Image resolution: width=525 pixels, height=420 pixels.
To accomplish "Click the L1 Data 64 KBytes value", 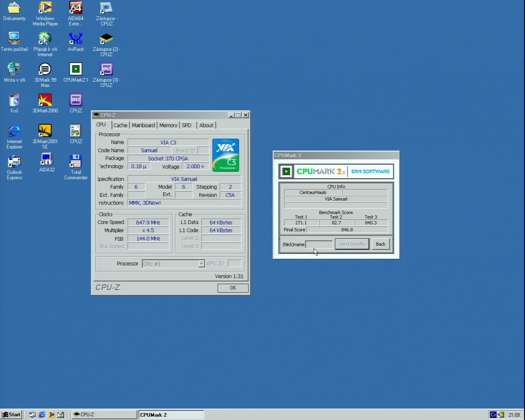I will pyautogui.click(x=221, y=222).
